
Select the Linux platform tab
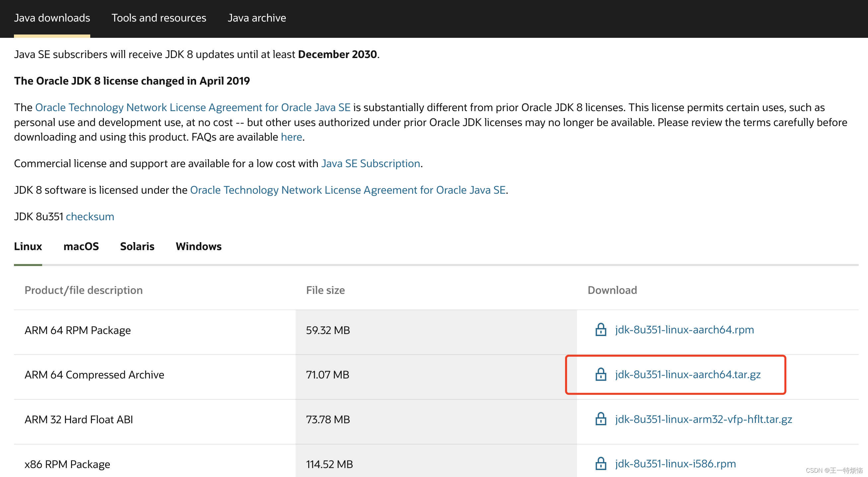28,246
